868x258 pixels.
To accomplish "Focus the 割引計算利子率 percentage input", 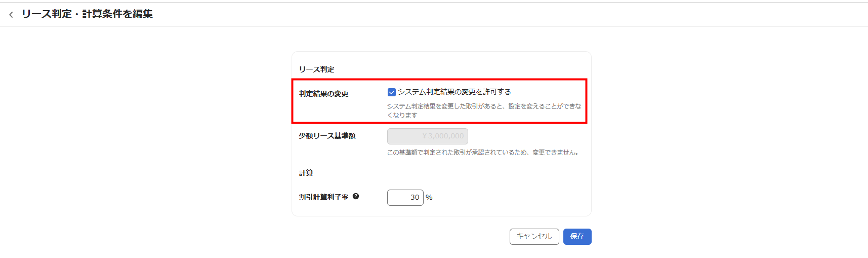I will (405, 198).
